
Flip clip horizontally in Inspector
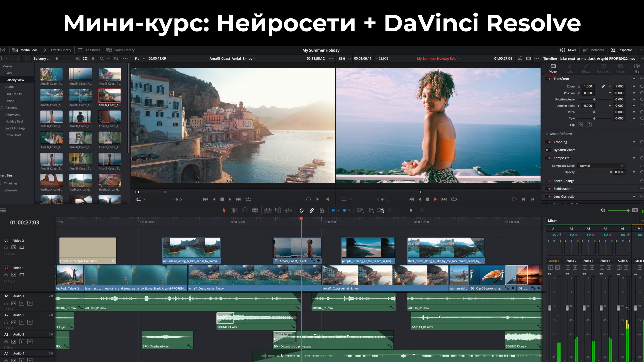click(580, 125)
